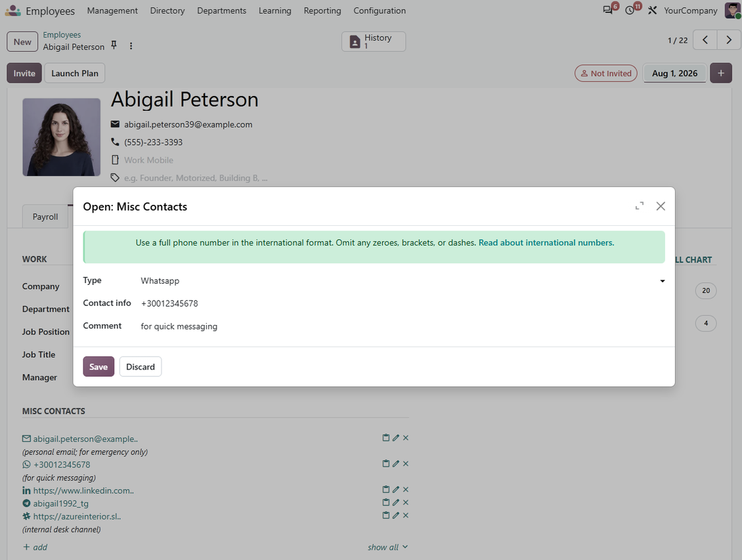Click the Comment field for quick messaging
Viewport: 742px width, 560px height.
click(x=403, y=326)
